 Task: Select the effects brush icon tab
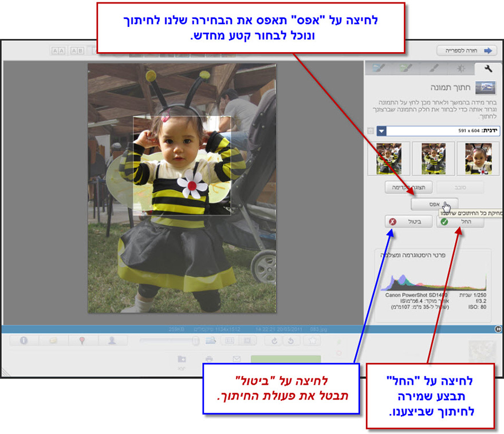tap(434, 69)
